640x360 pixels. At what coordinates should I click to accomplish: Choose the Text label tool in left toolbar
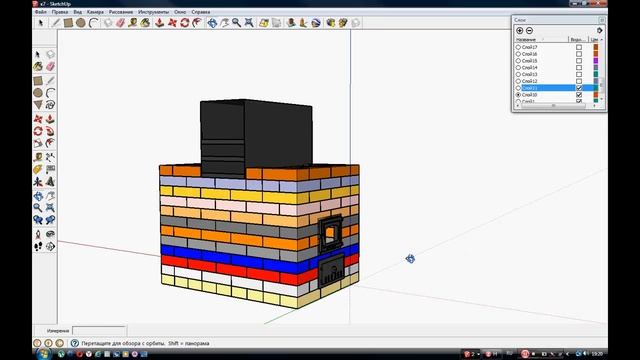(50, 169)
